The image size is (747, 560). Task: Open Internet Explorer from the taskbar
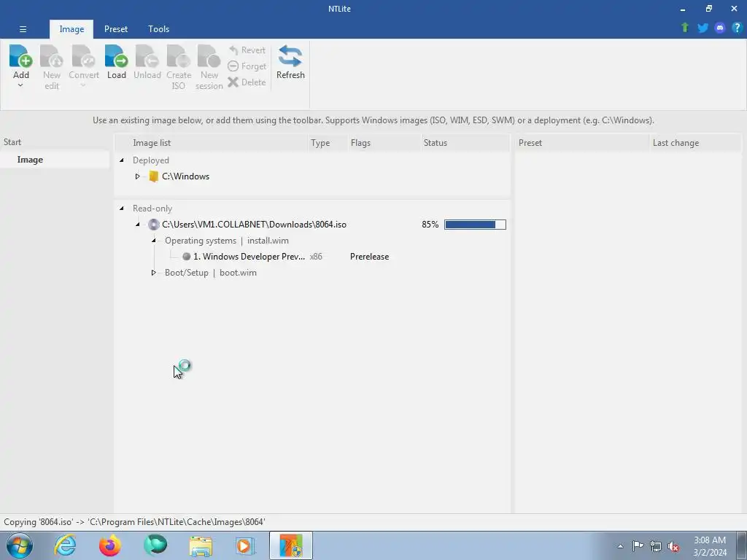(65, 545)
